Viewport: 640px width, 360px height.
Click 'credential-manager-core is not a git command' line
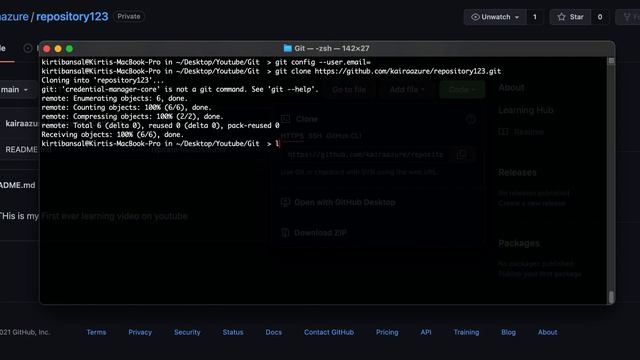180,89
